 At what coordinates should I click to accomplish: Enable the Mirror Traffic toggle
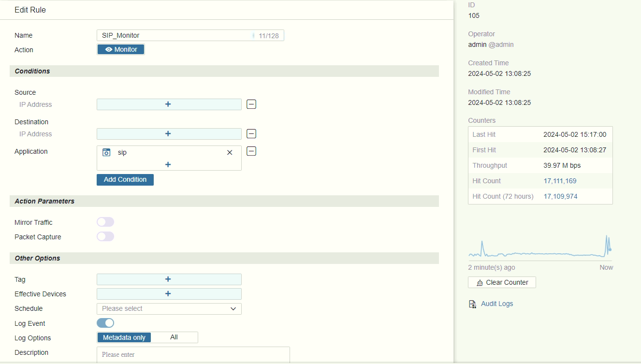click(x=105, y=222)
